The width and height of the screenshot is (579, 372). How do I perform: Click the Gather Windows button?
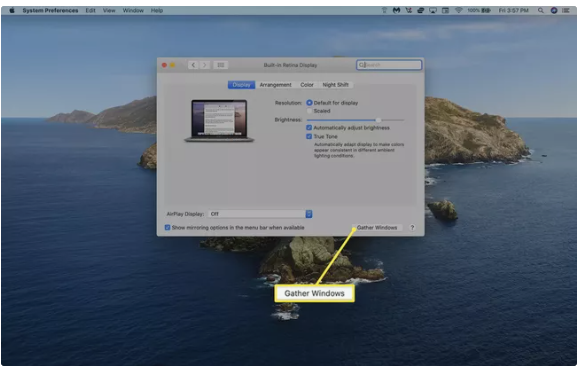[377, 228]
